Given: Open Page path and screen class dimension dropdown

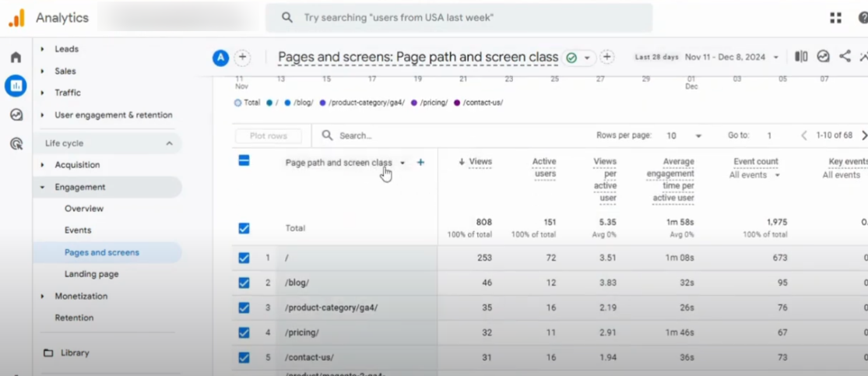Looking at the screenshot, I should pyautogui.click(x=402, y=163).
